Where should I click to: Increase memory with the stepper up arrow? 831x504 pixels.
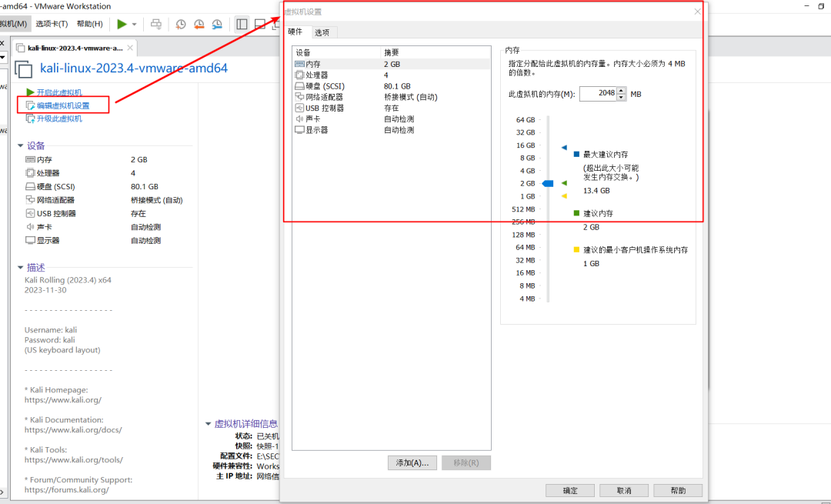pos(621,90)
